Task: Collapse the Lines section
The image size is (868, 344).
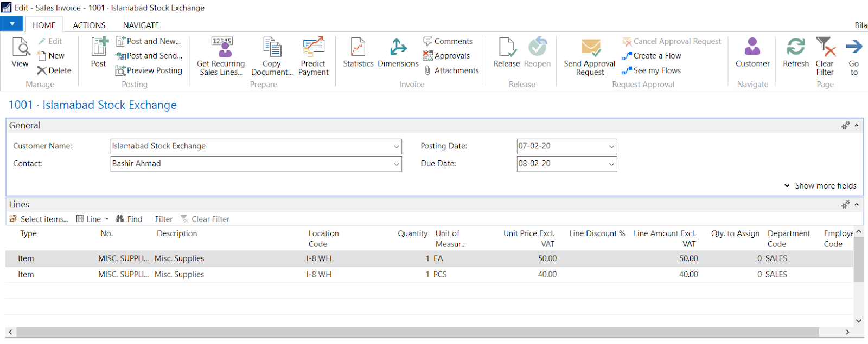Action: click(x=857, y=205)
